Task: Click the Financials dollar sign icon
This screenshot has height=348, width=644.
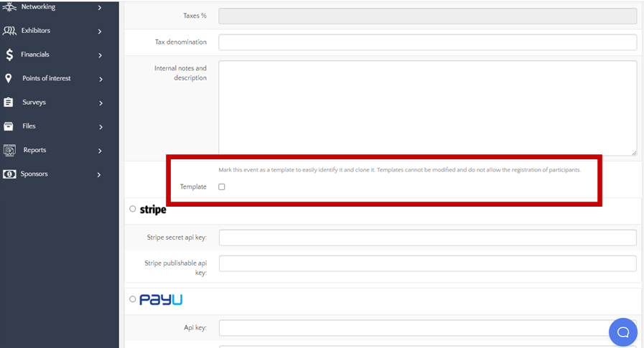Action: 9,55
